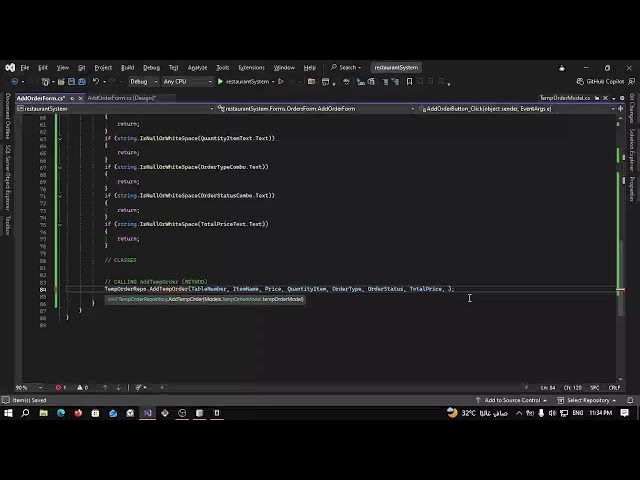Click the Windows Start button
The width and height of the screenshot is (640, 480).
point(8,413)
